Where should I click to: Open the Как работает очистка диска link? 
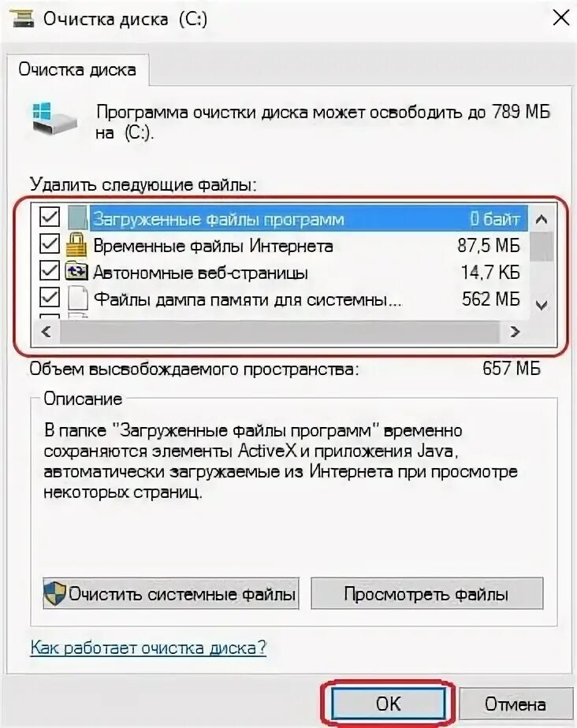(149, 647)
